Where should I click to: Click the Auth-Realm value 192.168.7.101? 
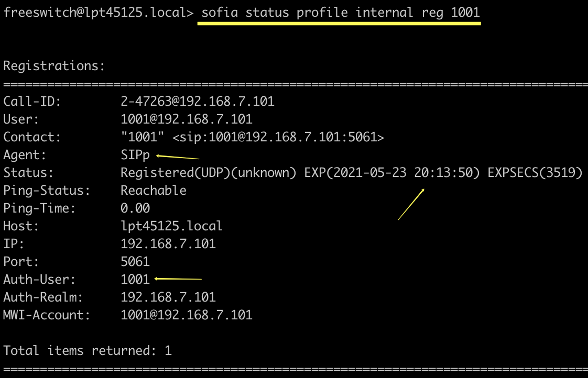coord(168,297)
